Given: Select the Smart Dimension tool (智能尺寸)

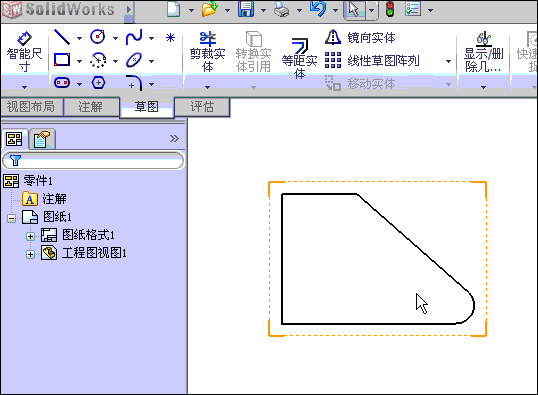Looking at the screenshot, I should pos(24,51).
